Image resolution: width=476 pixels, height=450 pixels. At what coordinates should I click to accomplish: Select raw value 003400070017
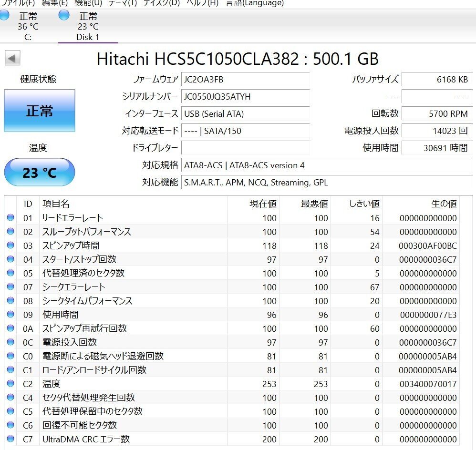pos(428,384)
